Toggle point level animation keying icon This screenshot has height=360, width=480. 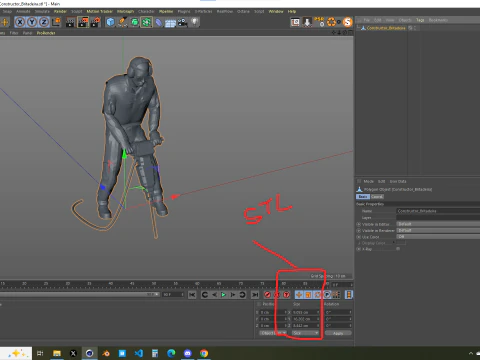click(x=336, y=295)
